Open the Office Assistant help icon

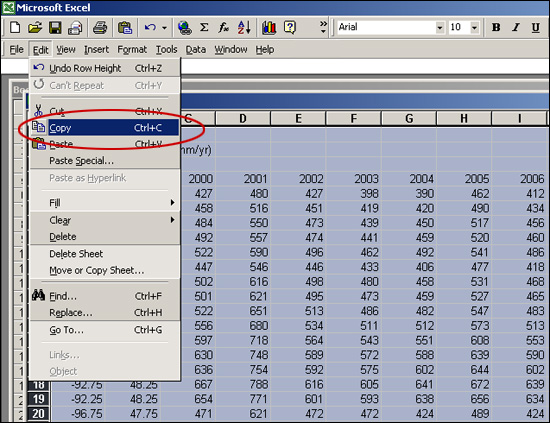(x=290, y=27)
